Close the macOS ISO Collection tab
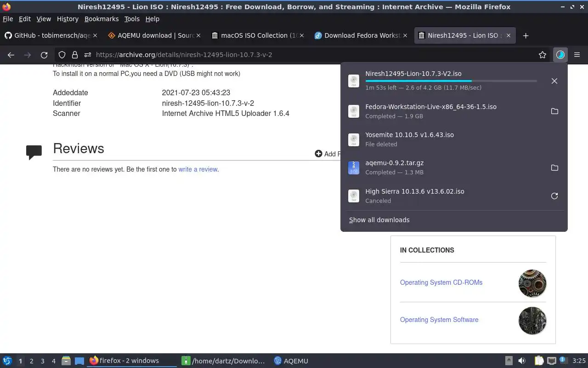This screenshot has width=588, height=368. tap(302, 35)
